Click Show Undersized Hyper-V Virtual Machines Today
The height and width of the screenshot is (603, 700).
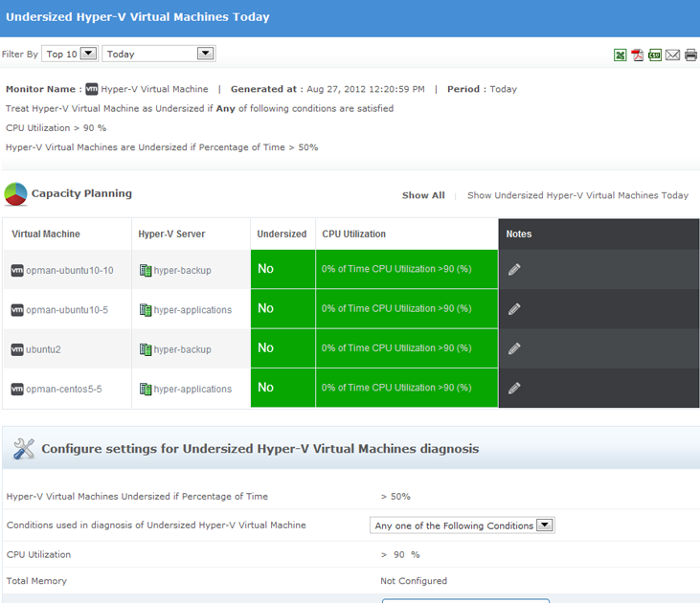point(577,195)
